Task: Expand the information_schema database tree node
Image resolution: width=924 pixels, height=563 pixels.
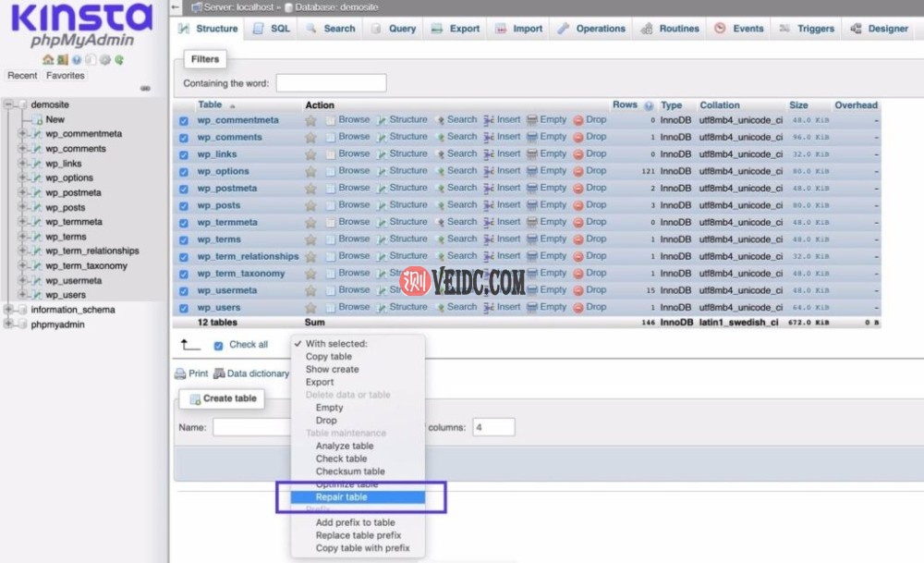Action: [x=9, y=310]
